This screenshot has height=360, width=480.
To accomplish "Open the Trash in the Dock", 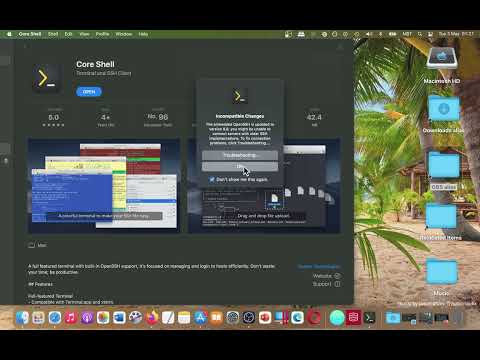I will click(x=458, y=318).
